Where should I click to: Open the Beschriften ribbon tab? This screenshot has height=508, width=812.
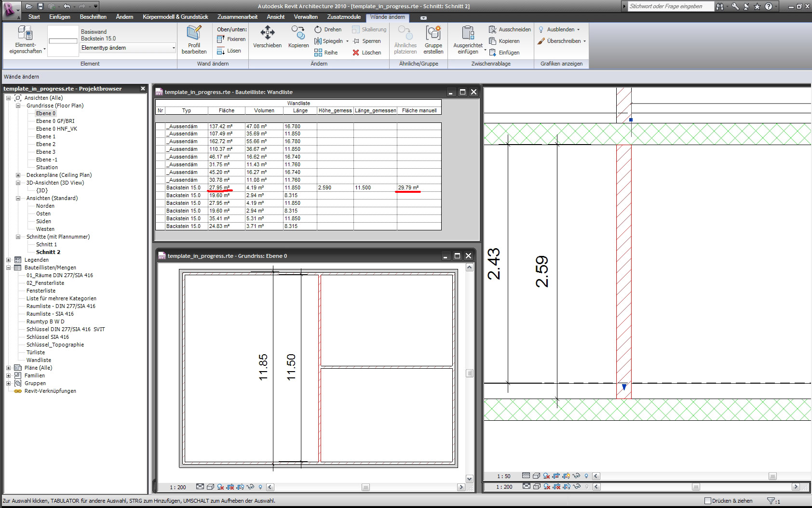(93, 17)
